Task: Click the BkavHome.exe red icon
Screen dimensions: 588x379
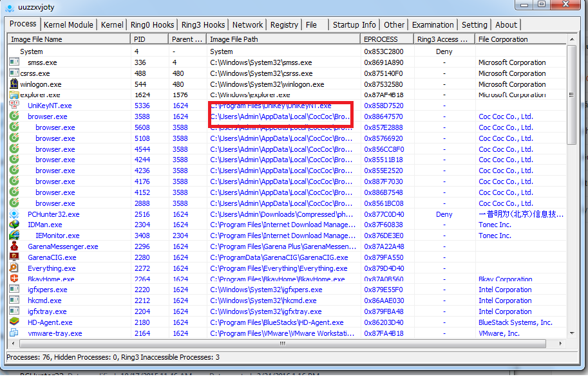Action: coord(14,279)
